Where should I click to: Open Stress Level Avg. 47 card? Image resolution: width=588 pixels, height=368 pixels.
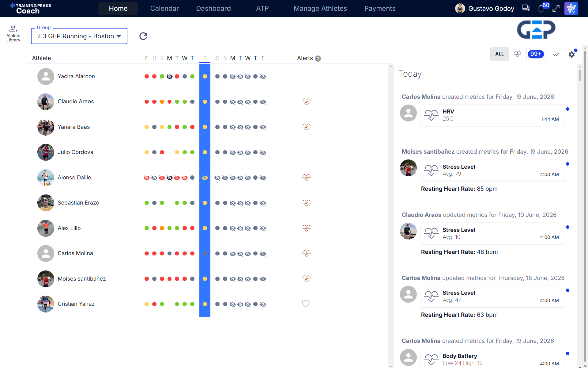point(492,296)
